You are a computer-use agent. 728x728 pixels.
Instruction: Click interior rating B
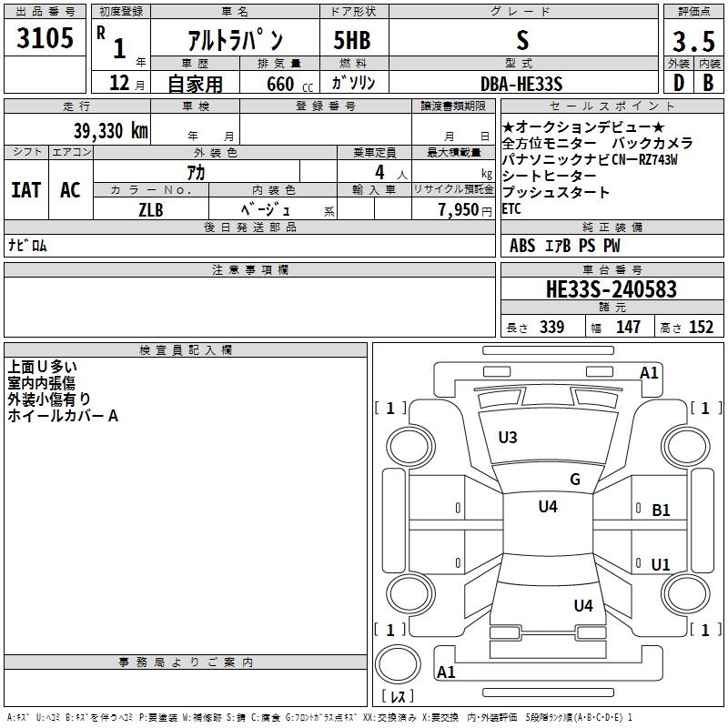tap(709, 83)
